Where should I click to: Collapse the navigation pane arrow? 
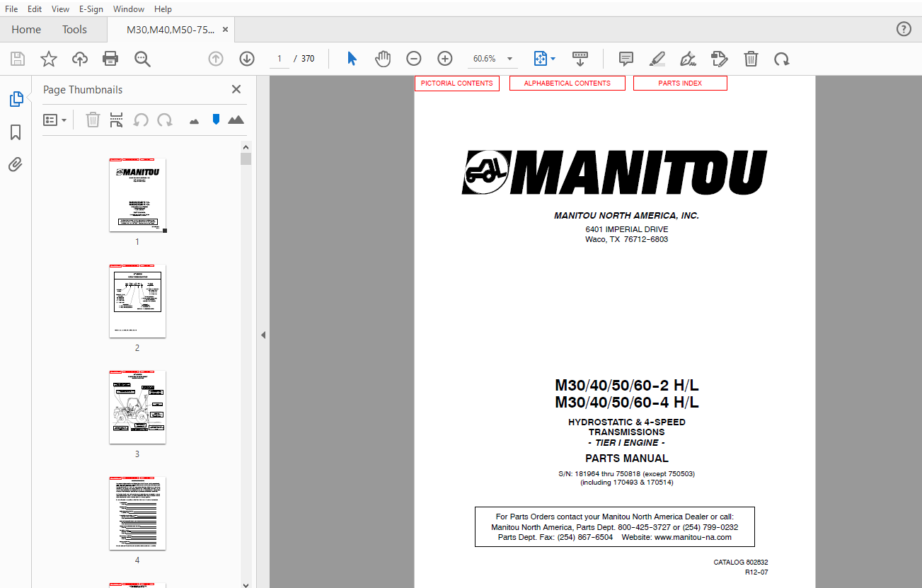click(263, 335)
